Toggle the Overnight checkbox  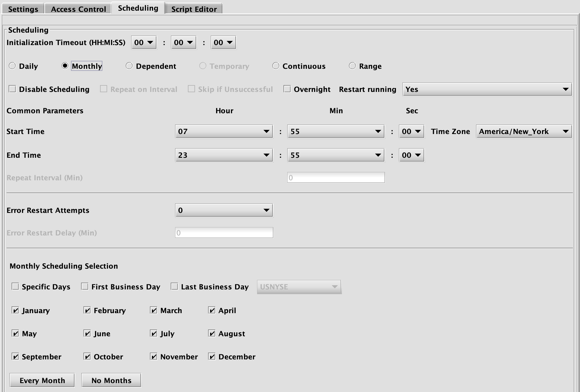(x=287, y=89)
